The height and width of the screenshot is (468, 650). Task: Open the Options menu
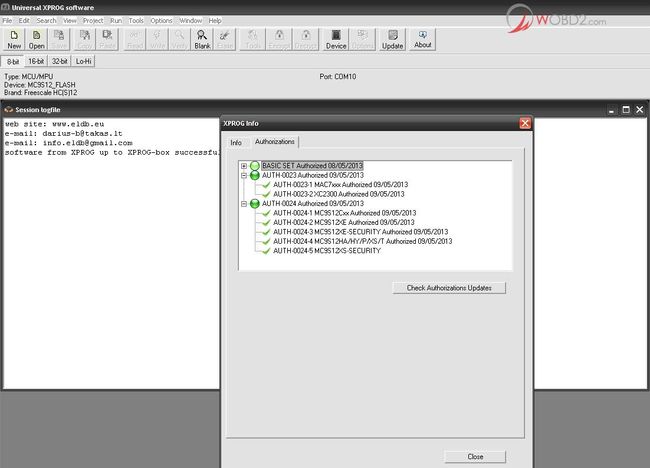click(x=161, y=21)
